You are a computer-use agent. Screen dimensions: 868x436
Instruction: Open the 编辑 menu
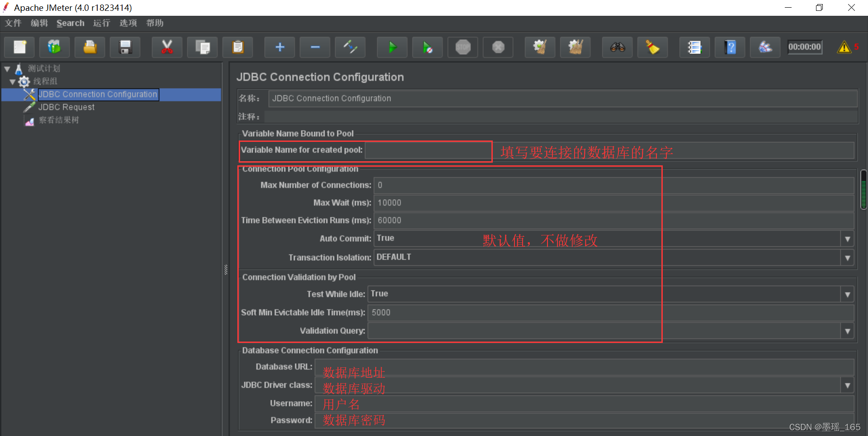point(39,23)
